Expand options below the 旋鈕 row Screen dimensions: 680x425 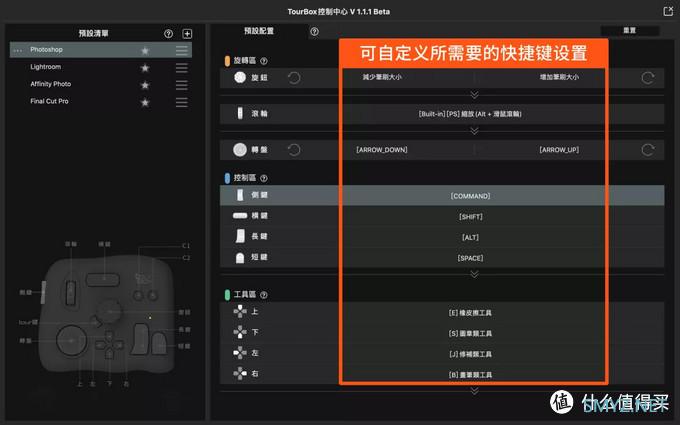[474, 95]
